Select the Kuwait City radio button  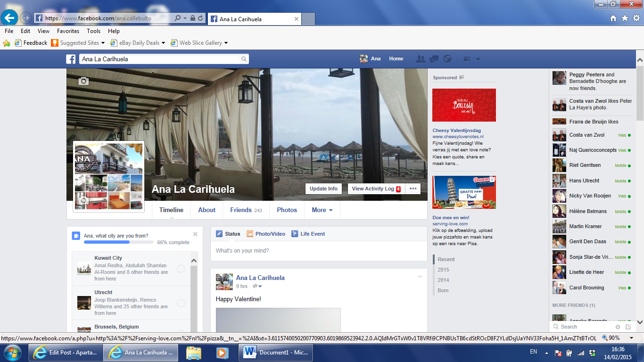pos(181,269)
